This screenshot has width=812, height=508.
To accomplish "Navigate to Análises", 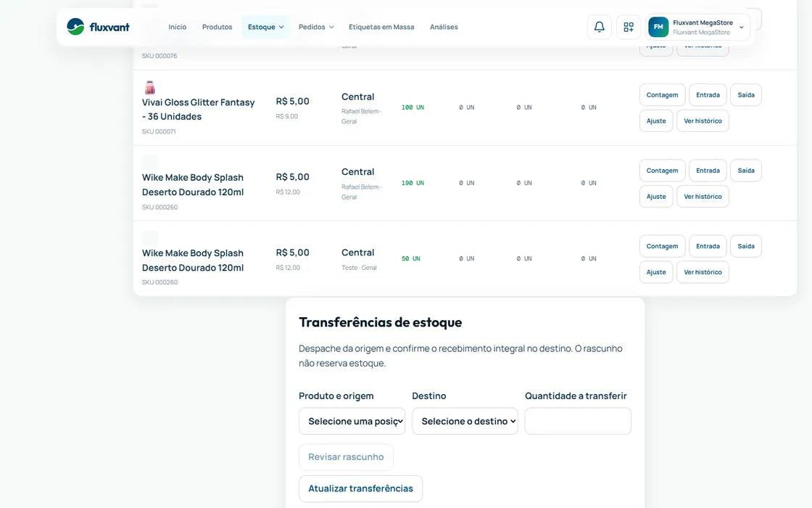I will [x=444, y=27].
